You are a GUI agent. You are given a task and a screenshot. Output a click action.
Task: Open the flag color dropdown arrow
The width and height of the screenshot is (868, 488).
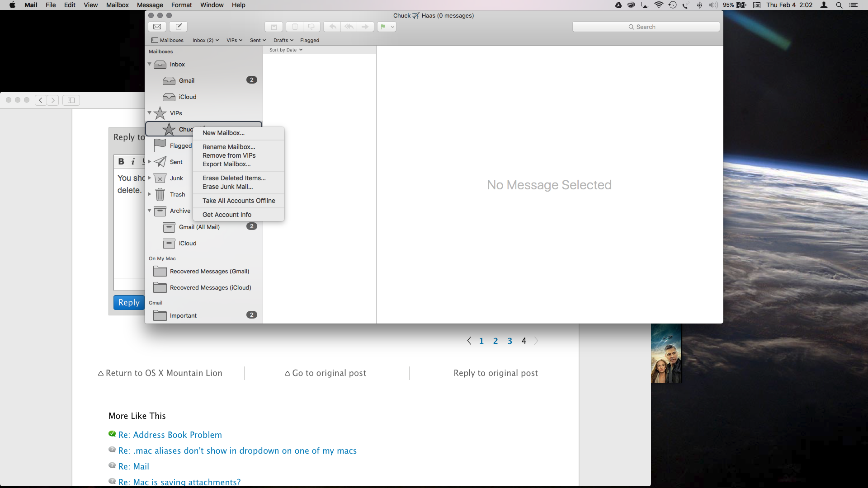pos(392,27)
